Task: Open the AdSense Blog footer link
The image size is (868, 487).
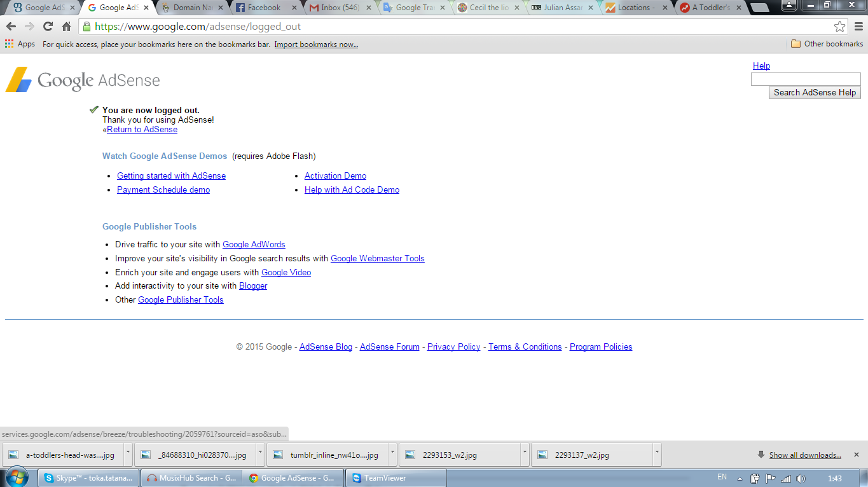Action: point(326,346)
